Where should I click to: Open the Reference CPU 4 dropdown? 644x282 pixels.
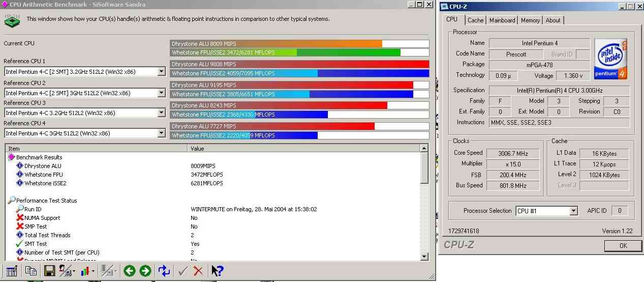click(x=161, y=133)
